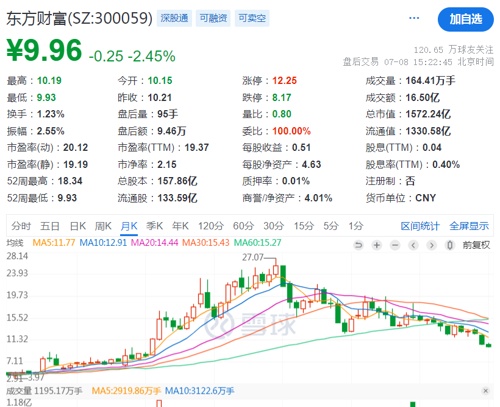Screen dimensions: 500x407
Task: Zoom out the chart with minus icon
Action: pyautogui.click(x=395, y=246)
